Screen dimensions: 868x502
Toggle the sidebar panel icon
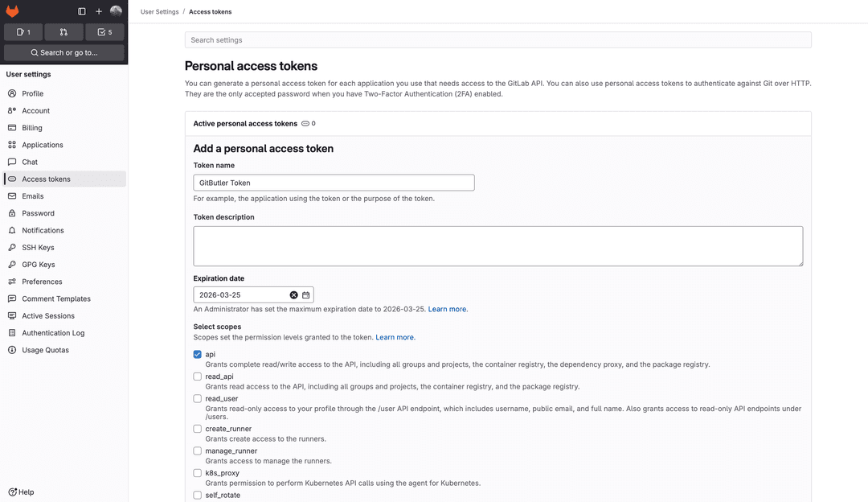(x=81, y=11)
